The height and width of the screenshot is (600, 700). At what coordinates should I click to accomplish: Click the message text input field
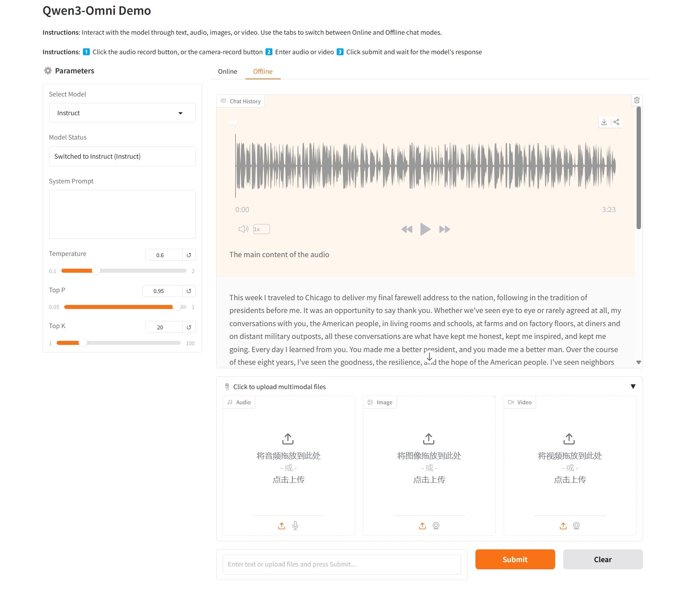341,564
